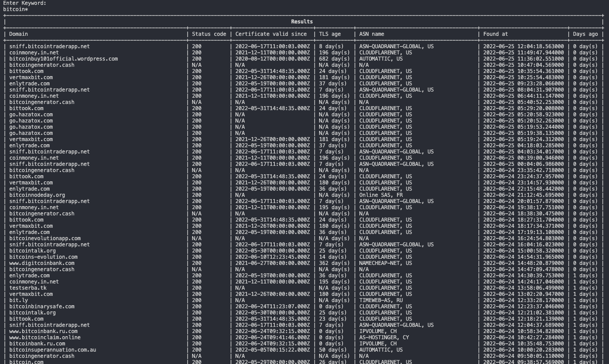Select the Domain column header
This screenshot has height=364, width=609.
(19, 34)
